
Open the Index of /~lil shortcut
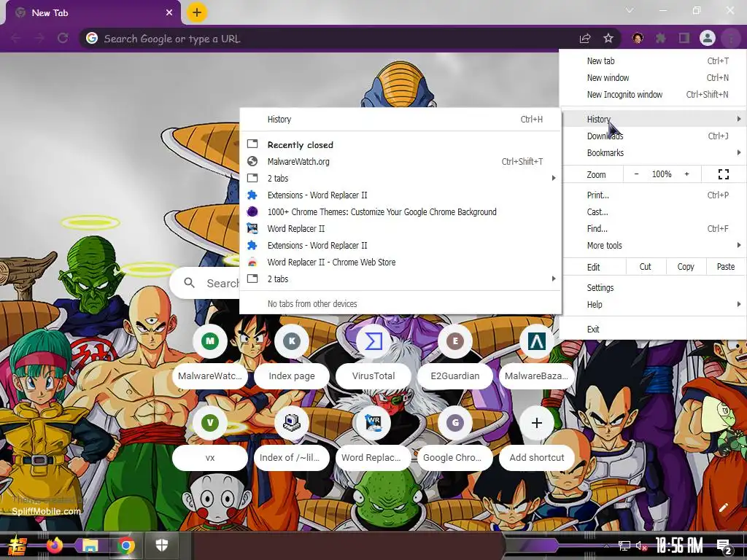tap(292, 440)
